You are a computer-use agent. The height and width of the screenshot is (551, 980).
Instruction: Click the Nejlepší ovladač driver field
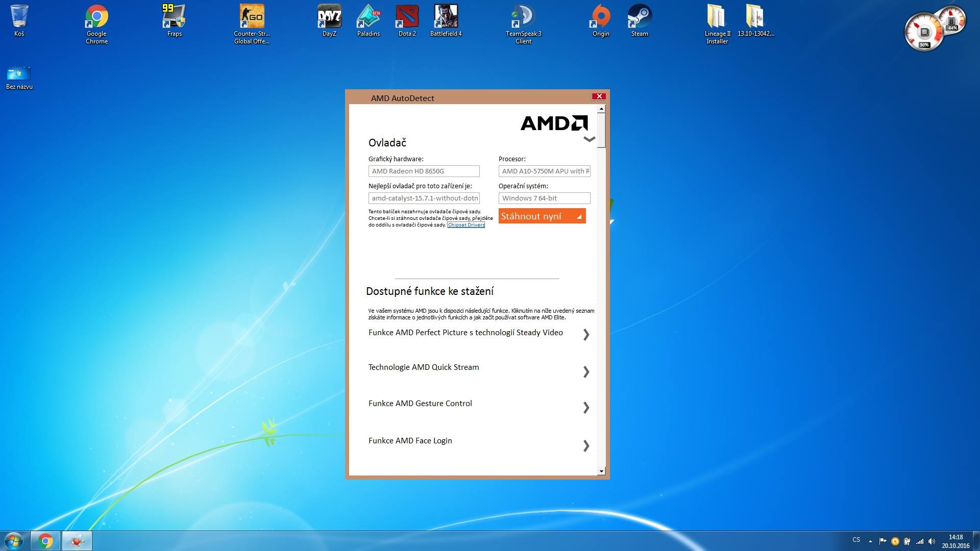click(424, 198)
